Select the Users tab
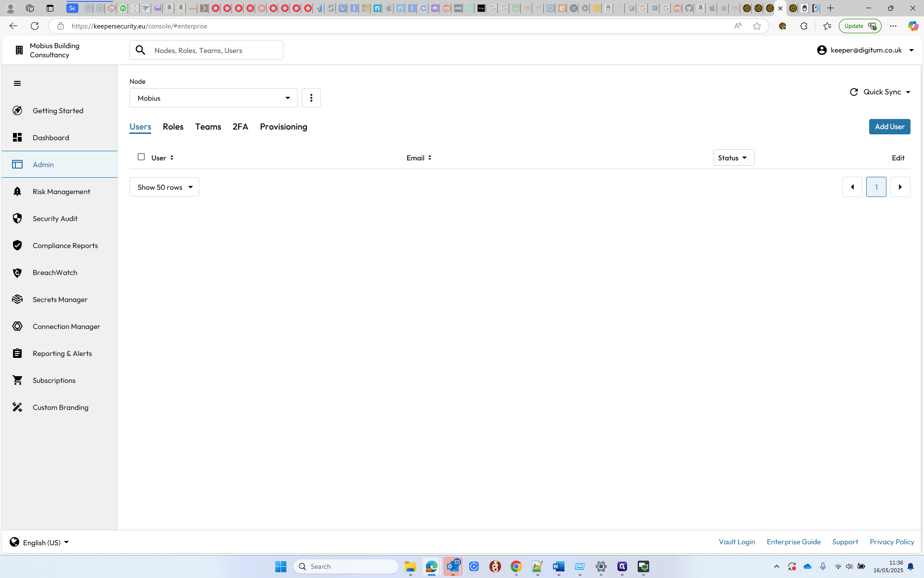924x578 pixels. 140,127
